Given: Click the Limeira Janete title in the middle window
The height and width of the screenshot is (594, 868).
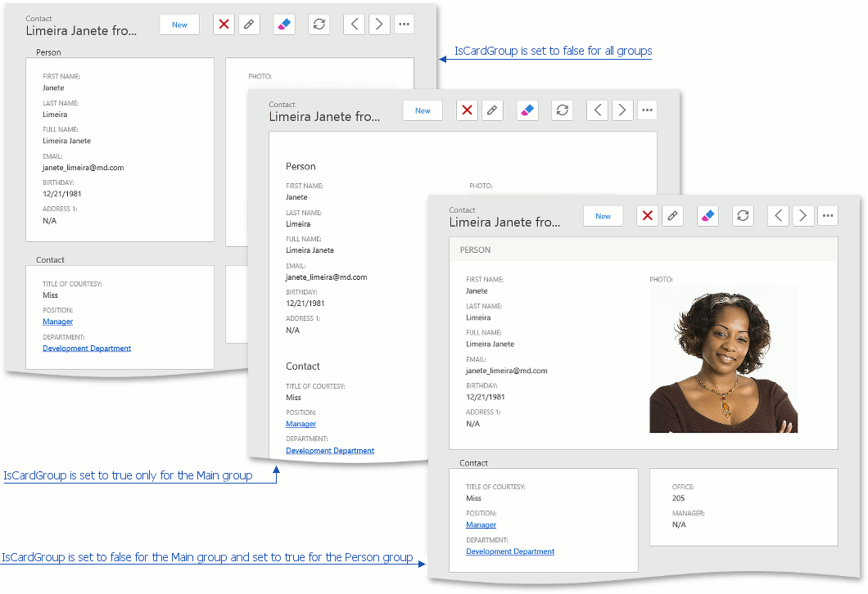Looking at the screenshot, I should (x=324, y=117).
